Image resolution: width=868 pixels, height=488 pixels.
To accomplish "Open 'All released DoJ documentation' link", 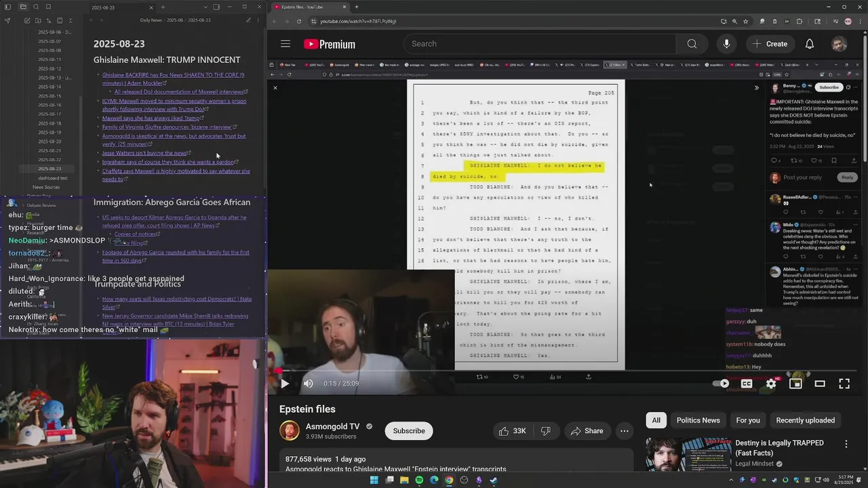I will click(x=179, y=92).
